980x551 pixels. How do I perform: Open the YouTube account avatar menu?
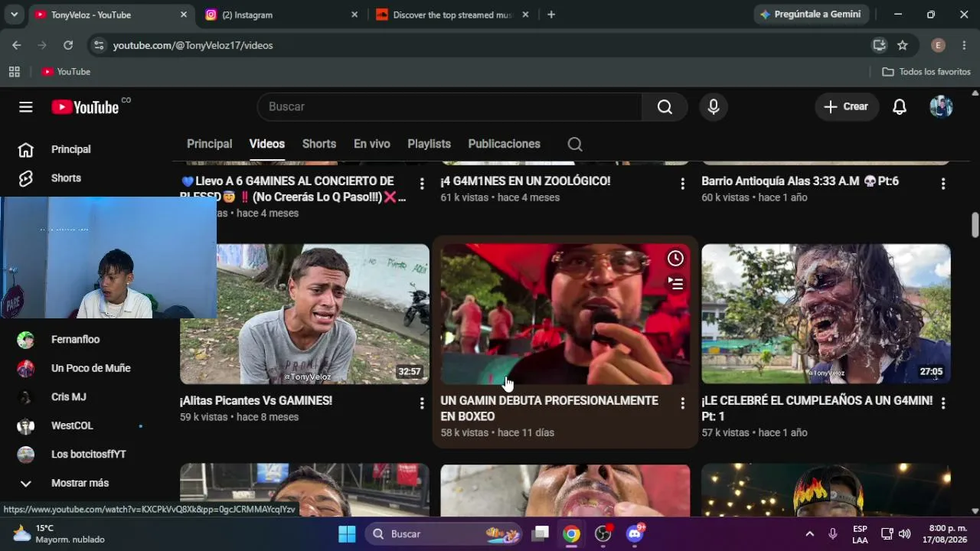pyautogui.click(x=941, y=107)
